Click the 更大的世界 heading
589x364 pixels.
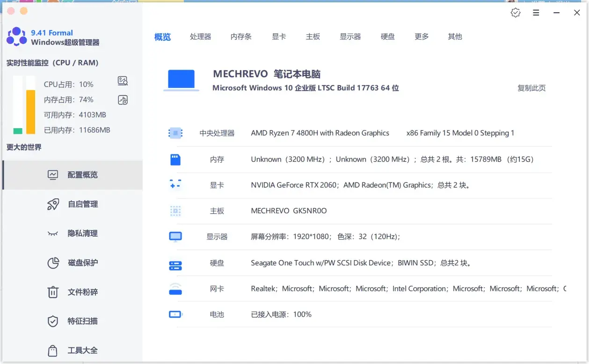point(24,147)
